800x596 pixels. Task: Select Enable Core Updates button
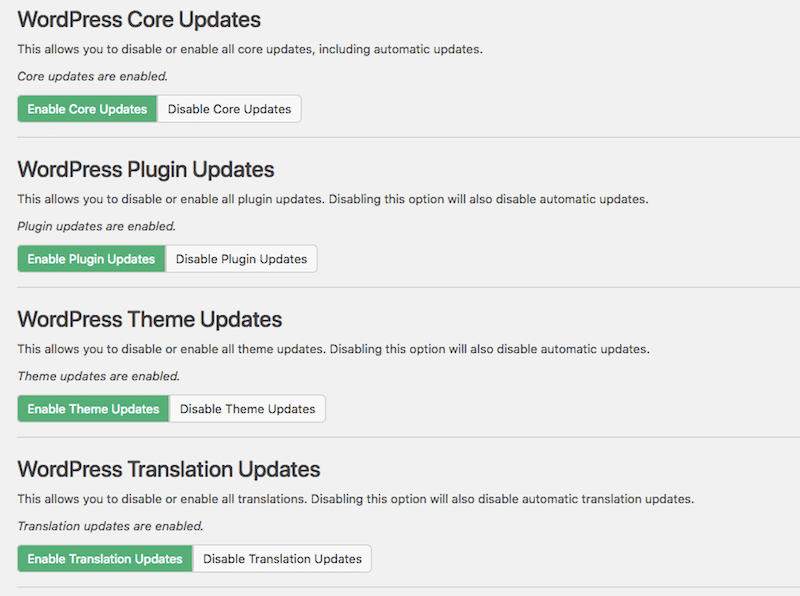pyautogui.click(x=87, y=109)
